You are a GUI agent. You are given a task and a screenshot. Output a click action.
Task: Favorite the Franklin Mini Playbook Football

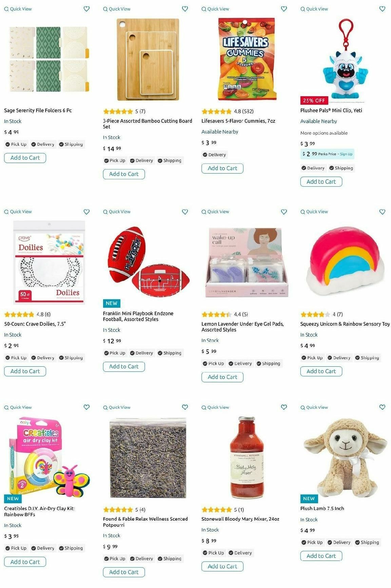pos(185,211)
